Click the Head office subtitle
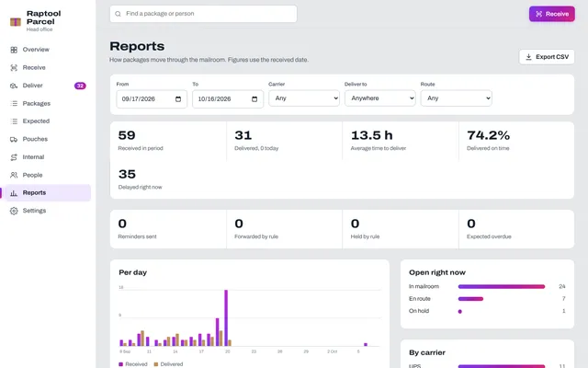Viewport: 588px width, 368px height. click(40, 29)
